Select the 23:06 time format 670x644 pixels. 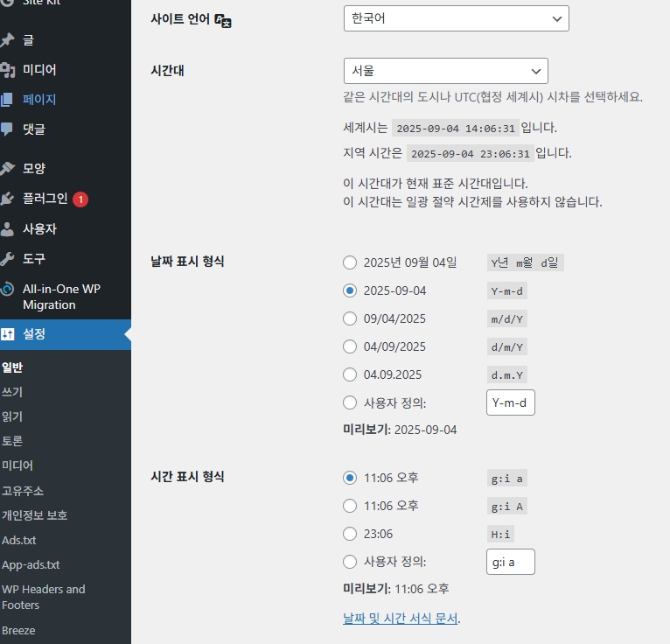pyautogui.click(x=350, y=534)
